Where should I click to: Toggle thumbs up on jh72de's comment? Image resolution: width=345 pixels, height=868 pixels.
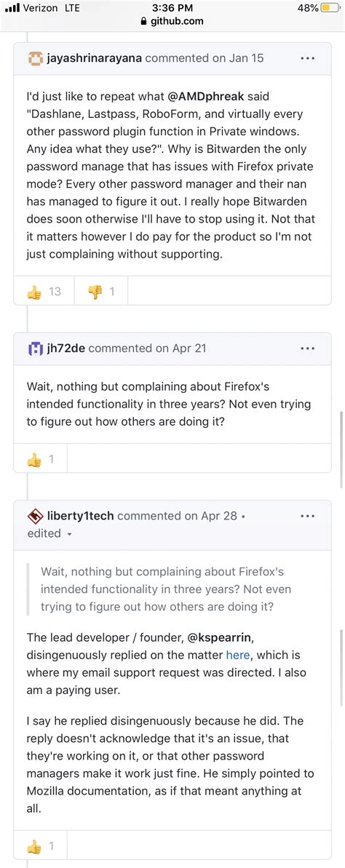tap(41, 459)
